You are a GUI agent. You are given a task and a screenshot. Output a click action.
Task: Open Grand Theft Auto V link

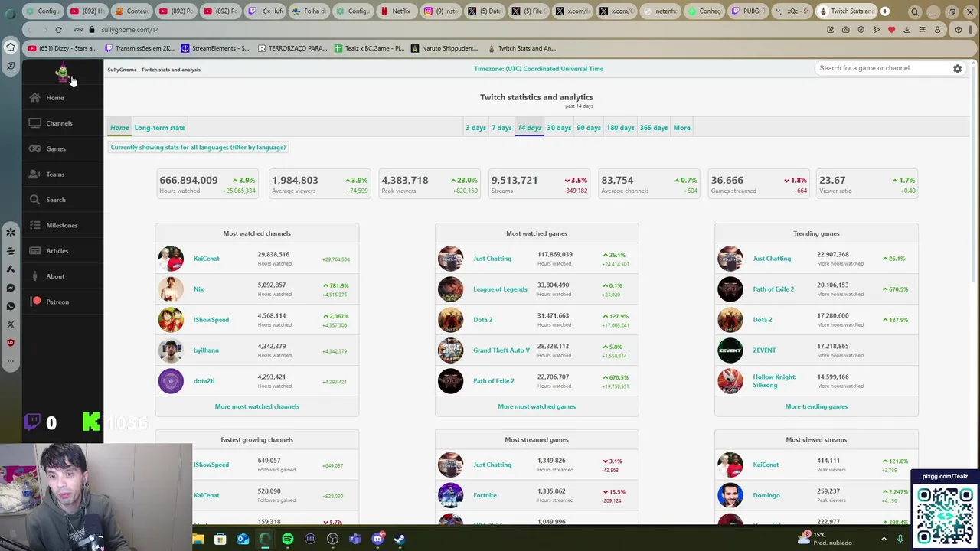point(501,350)
